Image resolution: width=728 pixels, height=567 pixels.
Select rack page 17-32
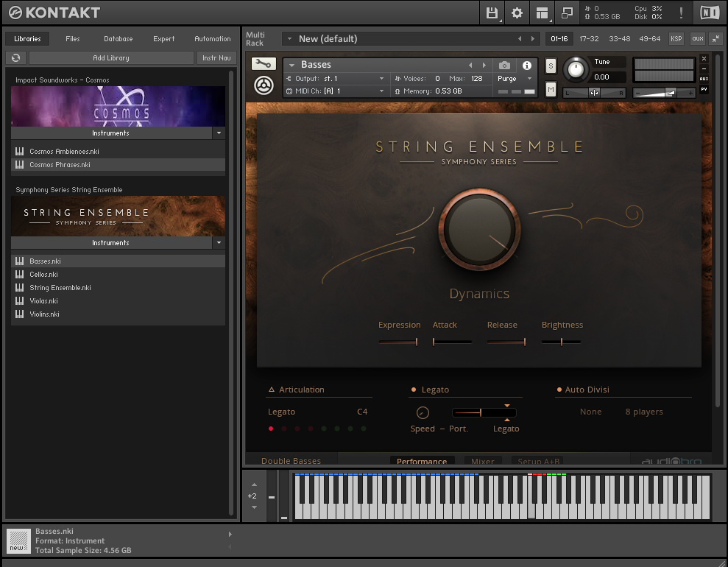point(589,39)
